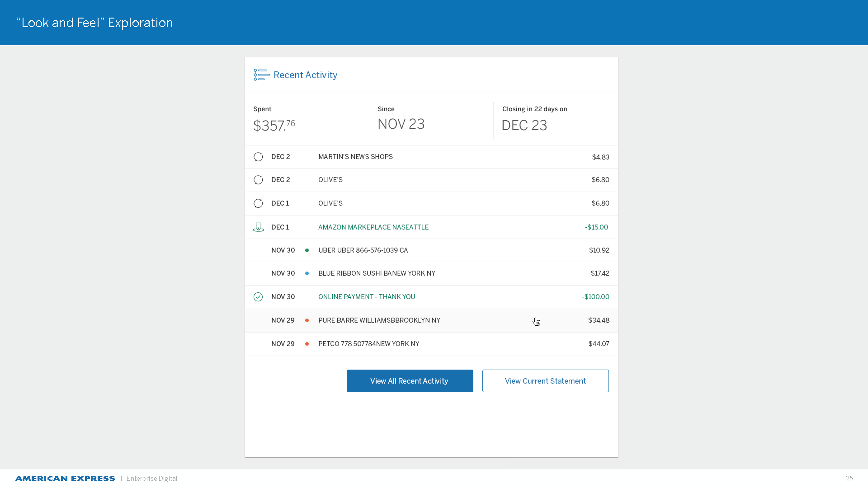
Task: Click green dot next to Uber transaction
Action: [x=307, y=250]
